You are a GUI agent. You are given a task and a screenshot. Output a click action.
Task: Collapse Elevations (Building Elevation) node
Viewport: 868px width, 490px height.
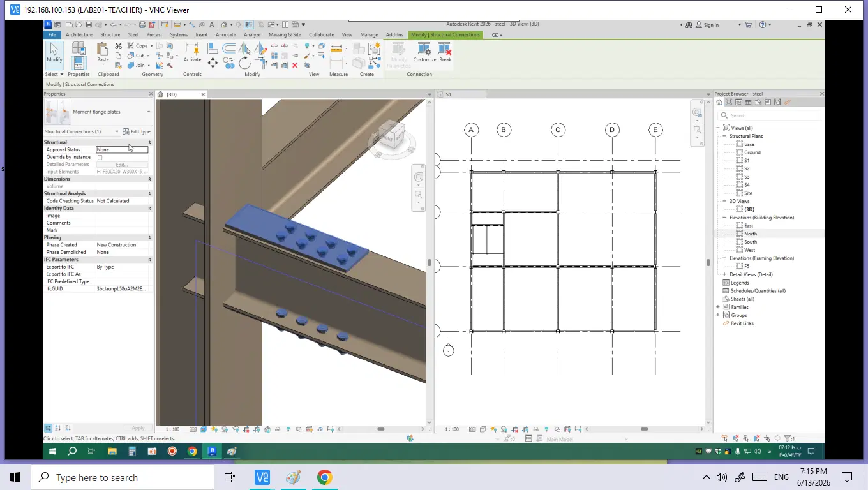pyautogui.click(x=724, y=218)
